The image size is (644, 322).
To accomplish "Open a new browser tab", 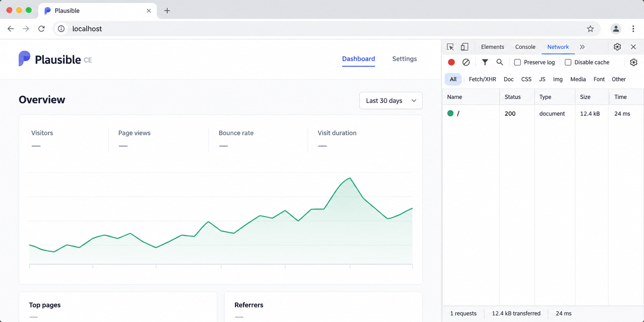I will coord(167,11).
